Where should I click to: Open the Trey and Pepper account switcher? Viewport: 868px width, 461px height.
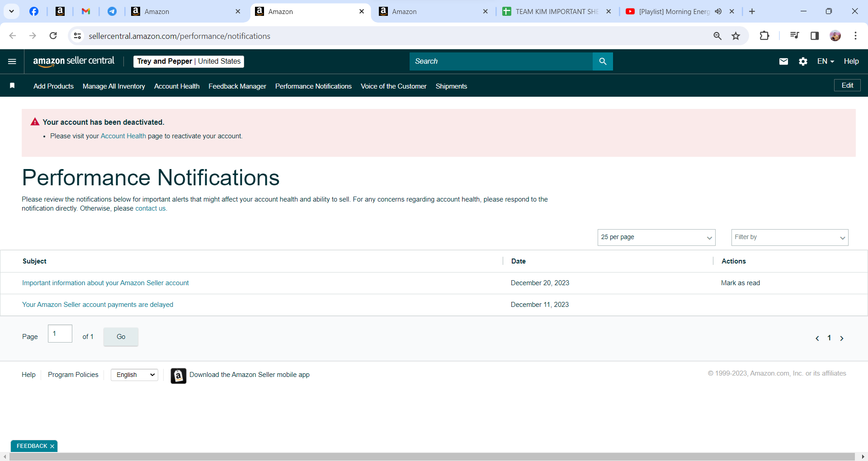pyautogui.click(x=189, y=61)
